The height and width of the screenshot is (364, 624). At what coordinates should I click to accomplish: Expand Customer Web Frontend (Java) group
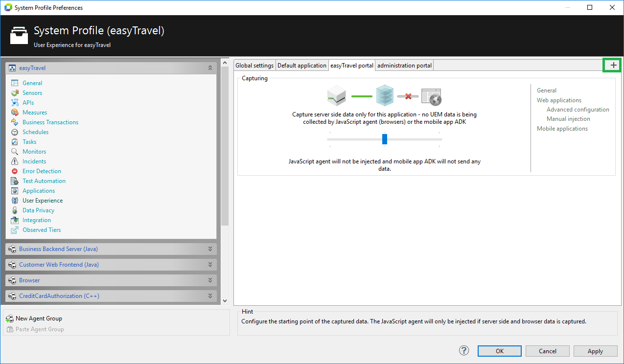click(x=210, y=265)
